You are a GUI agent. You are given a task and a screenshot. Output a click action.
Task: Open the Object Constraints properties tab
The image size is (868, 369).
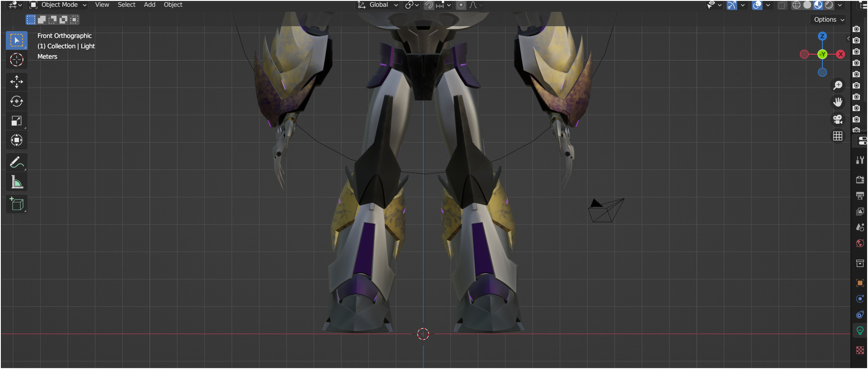[x=860, y=315]
